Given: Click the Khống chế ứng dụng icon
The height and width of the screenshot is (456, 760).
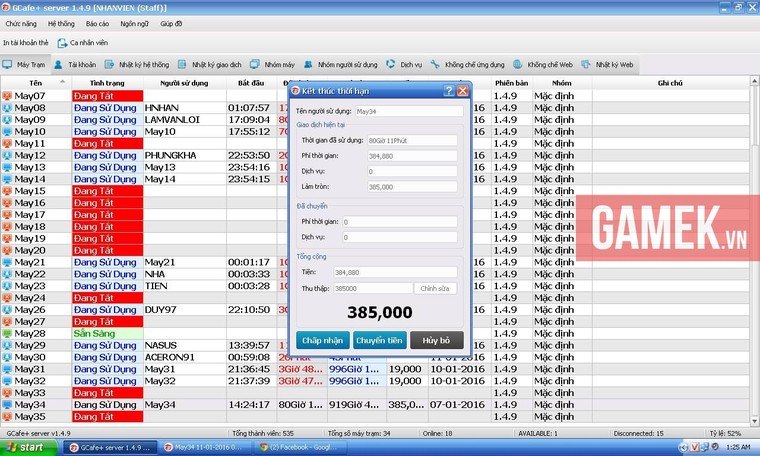Looking at the screenshot, I should 437,64.
